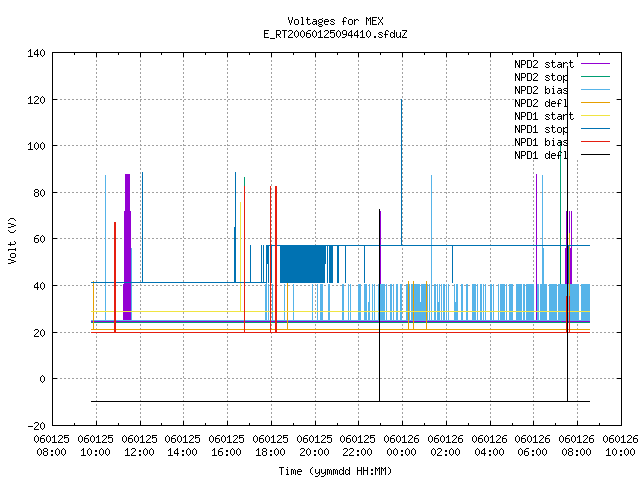
Task: Click the y-axis tick label 140
Action: coord(36,53)
